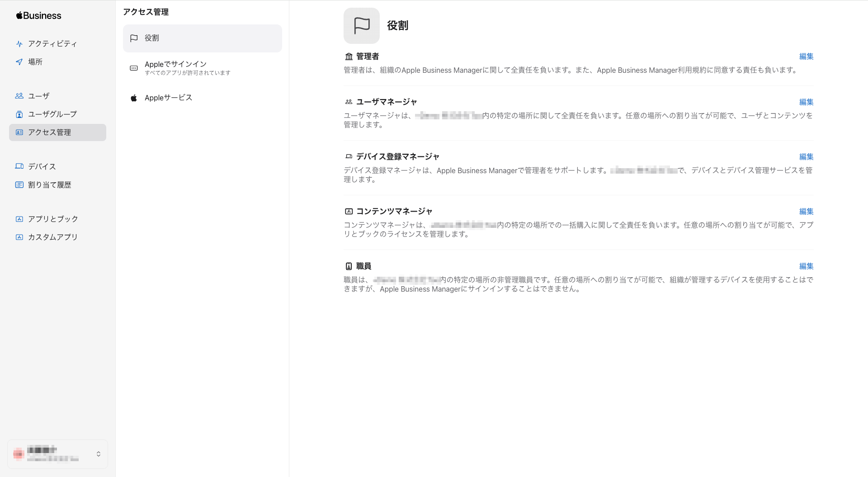868x477 pixels.
Task: Open the 場所 sidebar item
Action: coord(57,62)
